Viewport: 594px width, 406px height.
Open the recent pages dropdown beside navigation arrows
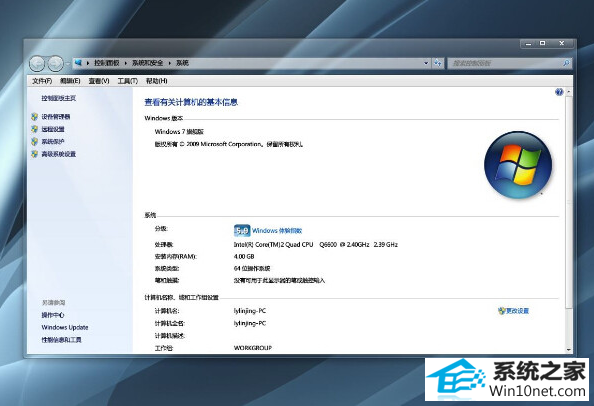coord(67,64)
